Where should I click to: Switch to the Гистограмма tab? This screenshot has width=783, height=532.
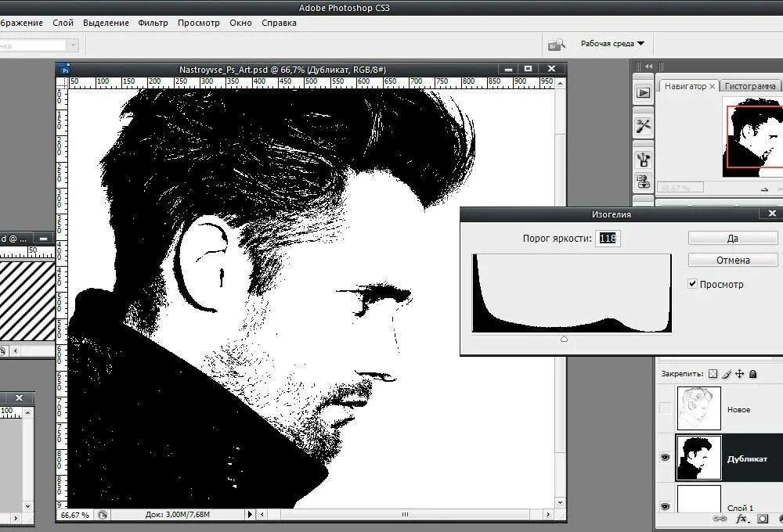(750, 86)
